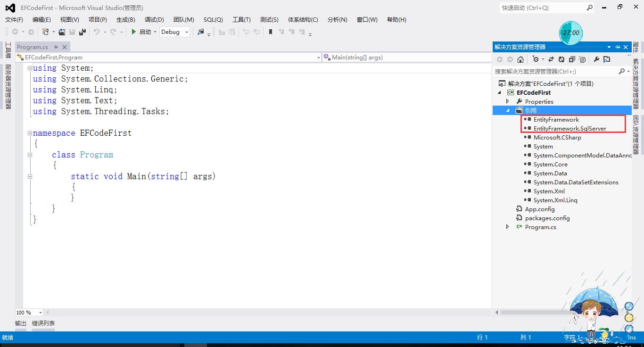Open the 调试(D) menu
The image size is (644, 347).
[154, 19]
